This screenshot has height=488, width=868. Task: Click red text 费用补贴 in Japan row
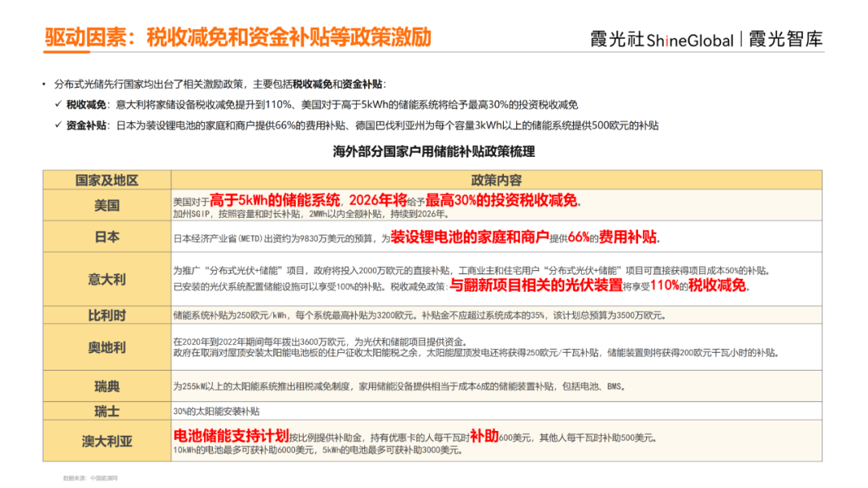[x=628, y=237]
